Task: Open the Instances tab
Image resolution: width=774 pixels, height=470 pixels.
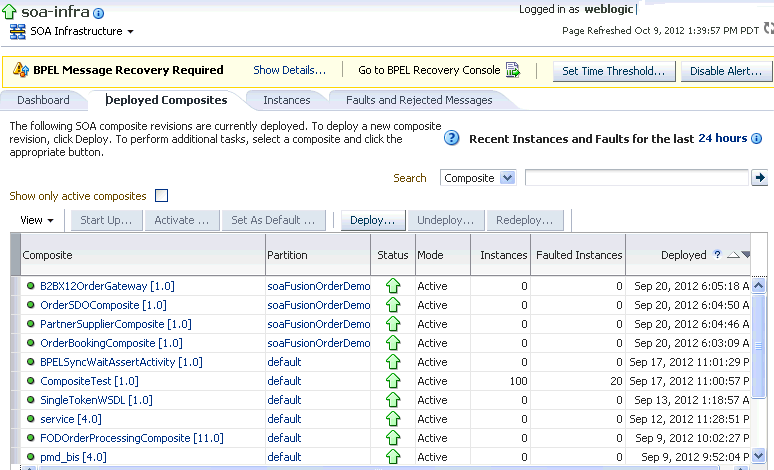Action: click(x=287, y=100)
